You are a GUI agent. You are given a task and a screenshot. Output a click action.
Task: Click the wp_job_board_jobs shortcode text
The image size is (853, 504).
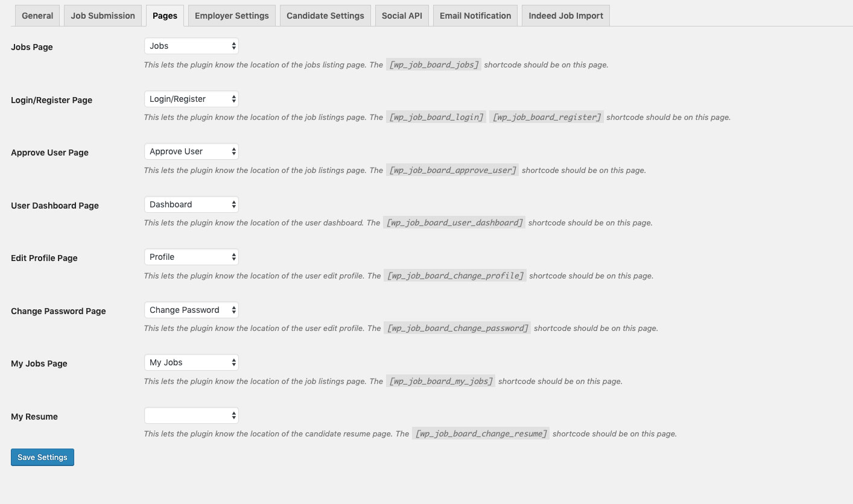coord(434,65)
